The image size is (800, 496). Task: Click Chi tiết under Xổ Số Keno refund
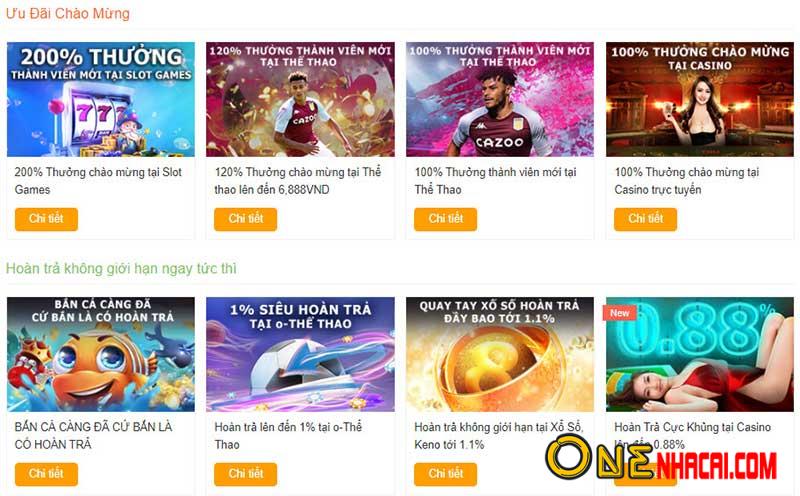click(x=445, y=474)
